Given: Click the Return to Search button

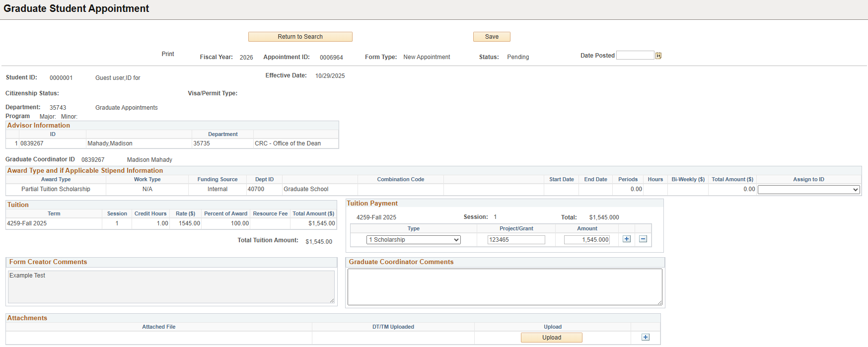Looking at the screenshot, I should click(300, 37).
